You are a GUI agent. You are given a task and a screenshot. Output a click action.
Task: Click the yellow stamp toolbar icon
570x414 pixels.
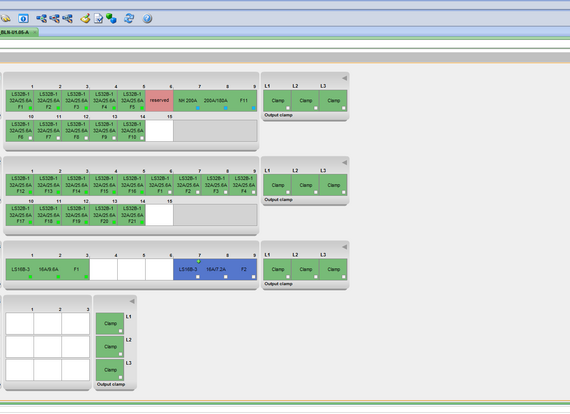(x=85, y=18)
